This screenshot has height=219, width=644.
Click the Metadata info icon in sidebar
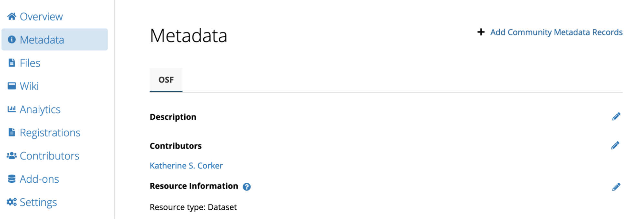click(12, 40)
